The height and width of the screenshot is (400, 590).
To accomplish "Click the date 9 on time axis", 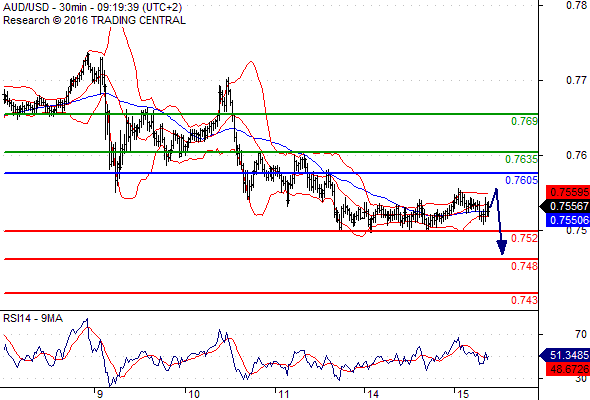I will [99, 394].
